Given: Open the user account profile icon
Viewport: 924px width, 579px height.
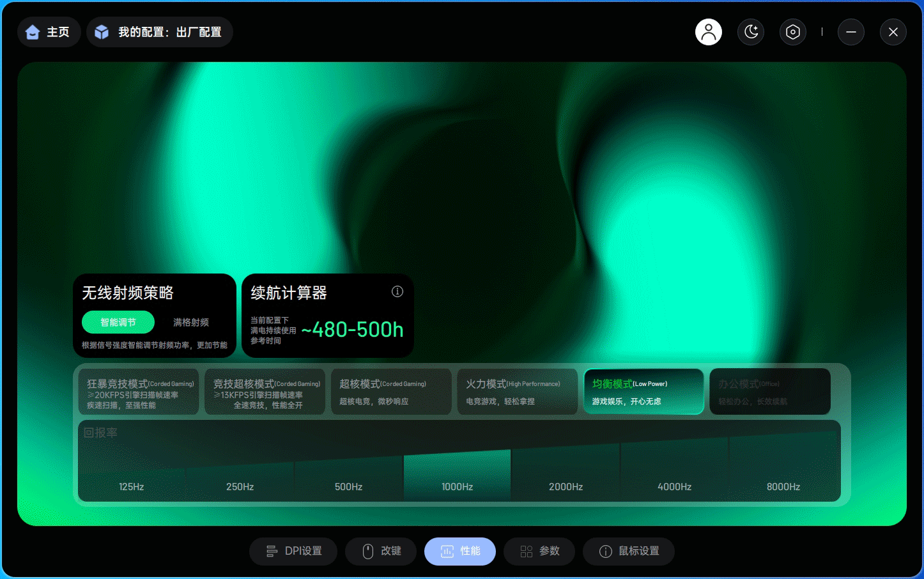Looking at the screenshot, I should pyautogui.click(x=708, y=32).
